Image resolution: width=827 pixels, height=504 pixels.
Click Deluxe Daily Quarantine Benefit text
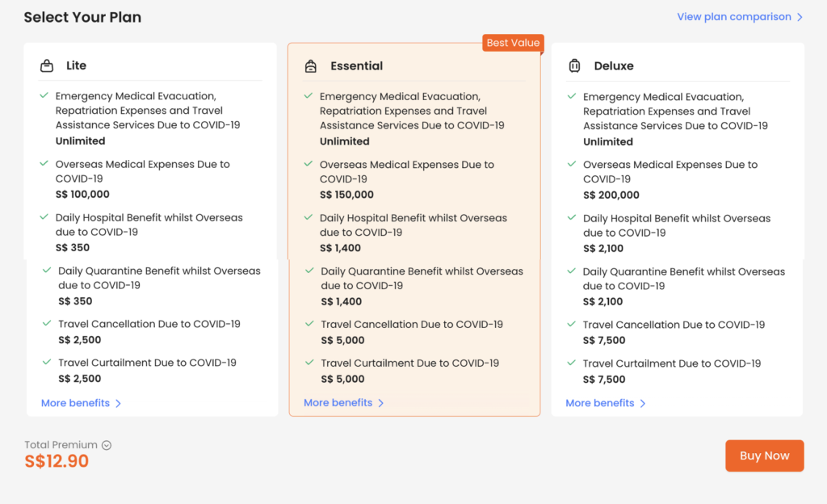click(x=683, y=279)
